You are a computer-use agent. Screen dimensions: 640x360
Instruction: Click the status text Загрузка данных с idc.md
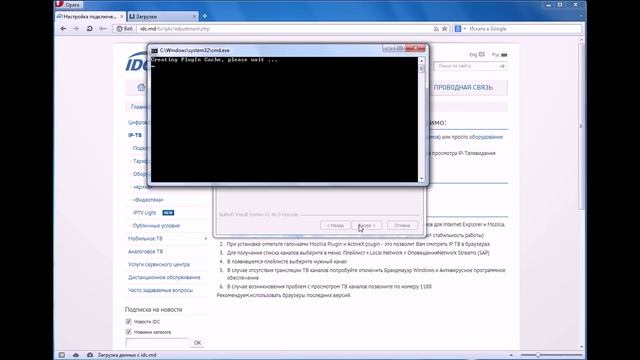(127, 355)
